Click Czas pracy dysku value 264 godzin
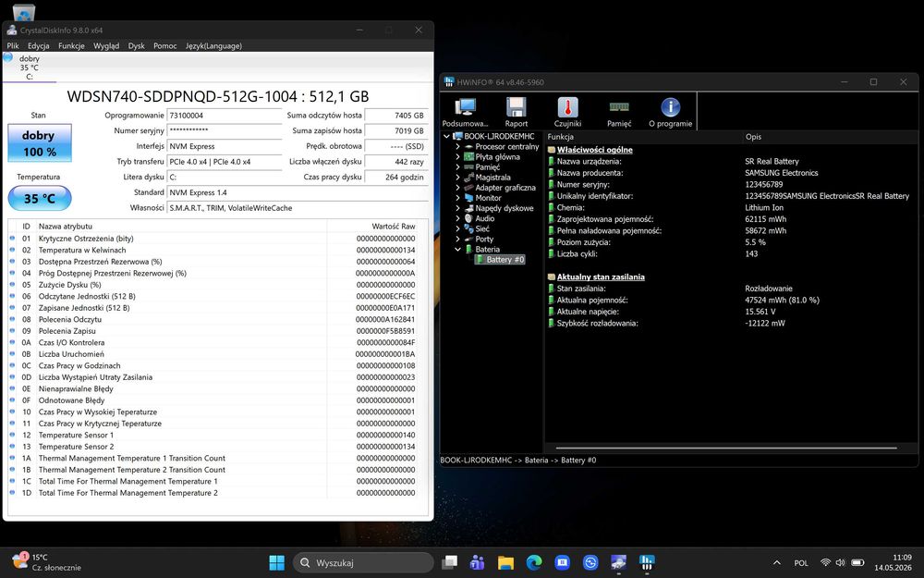This screenshot has width=924, height=578. click(x=396, y=177)
